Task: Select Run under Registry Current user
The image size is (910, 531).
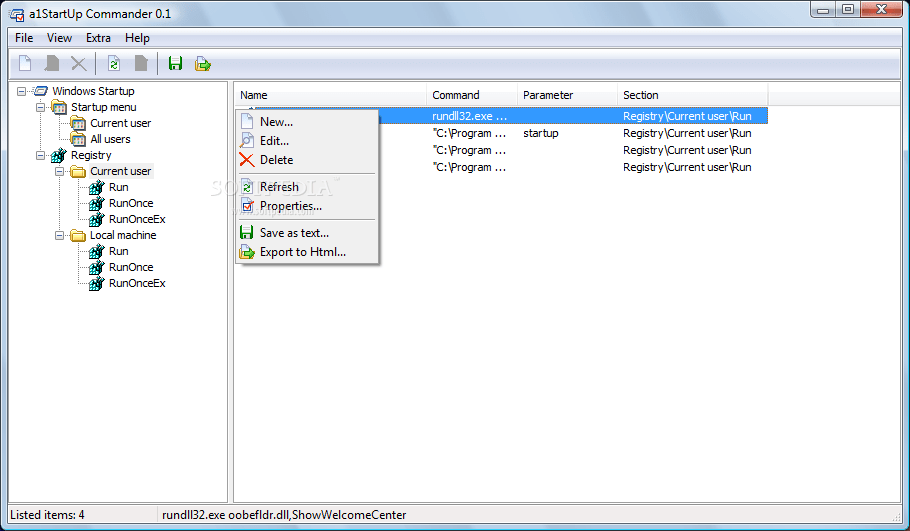Action: click(118, 187)
